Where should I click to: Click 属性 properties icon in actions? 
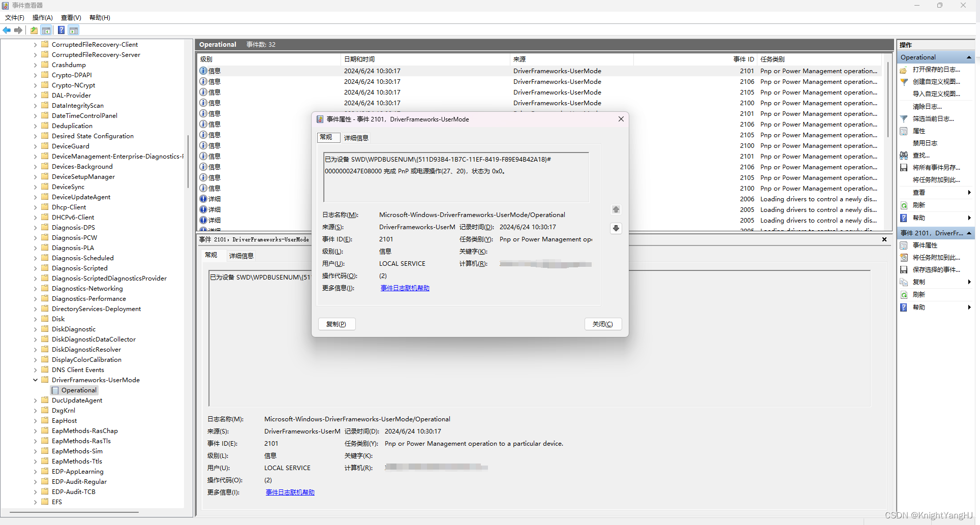coord(904,131)
